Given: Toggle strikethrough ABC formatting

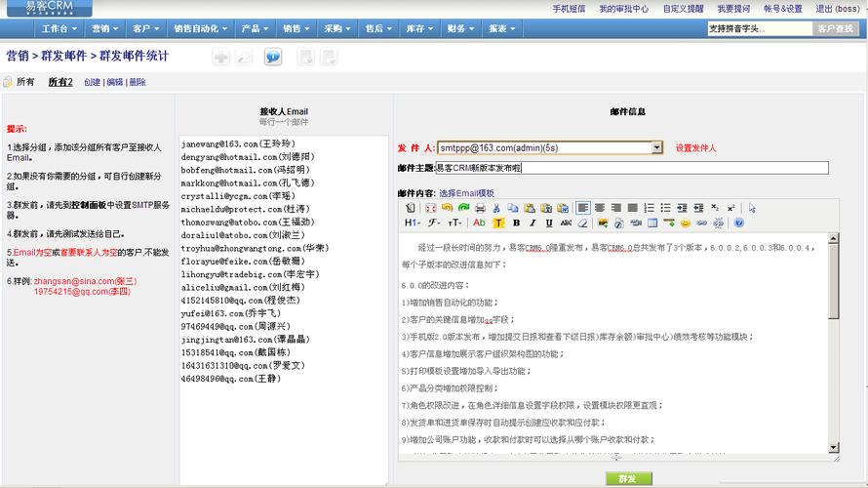Looking at the screenshot, I should coord(566,223).
